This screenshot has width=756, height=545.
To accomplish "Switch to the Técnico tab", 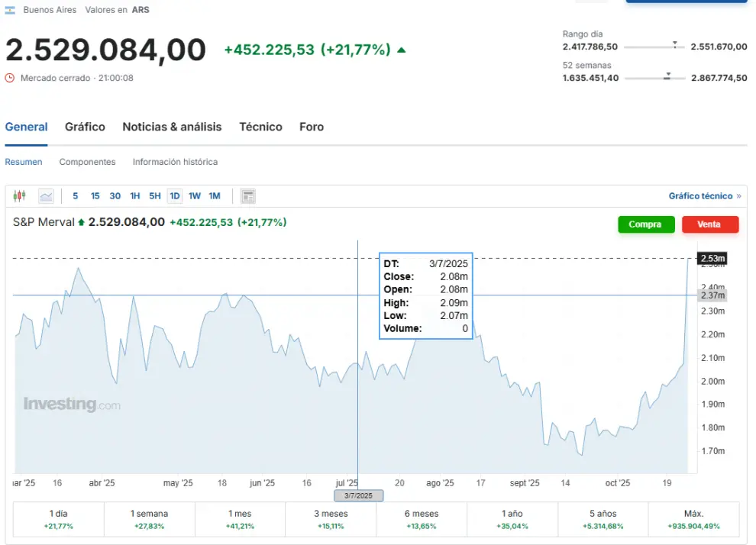I will click(261, 127).
